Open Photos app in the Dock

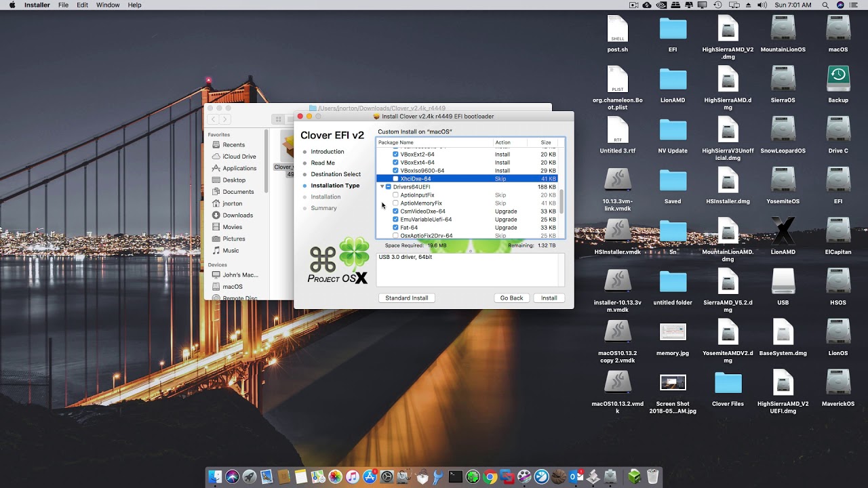(x=335, y=476)
